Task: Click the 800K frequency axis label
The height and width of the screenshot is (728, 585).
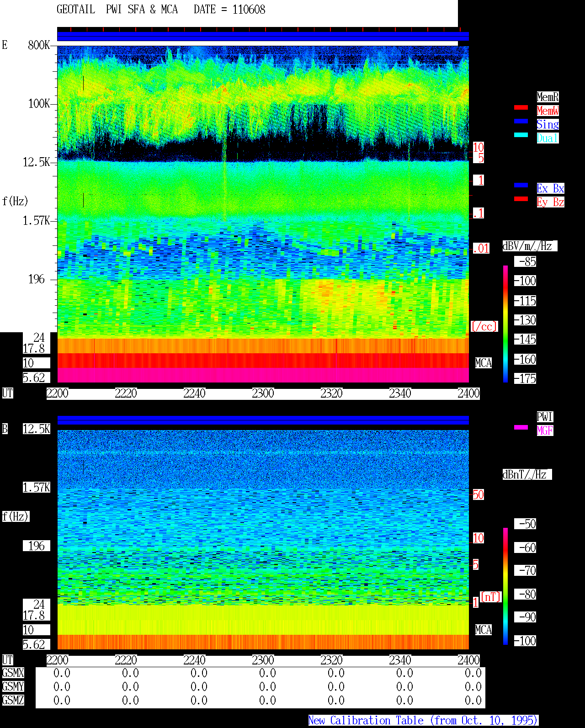Action: [39, 45]
